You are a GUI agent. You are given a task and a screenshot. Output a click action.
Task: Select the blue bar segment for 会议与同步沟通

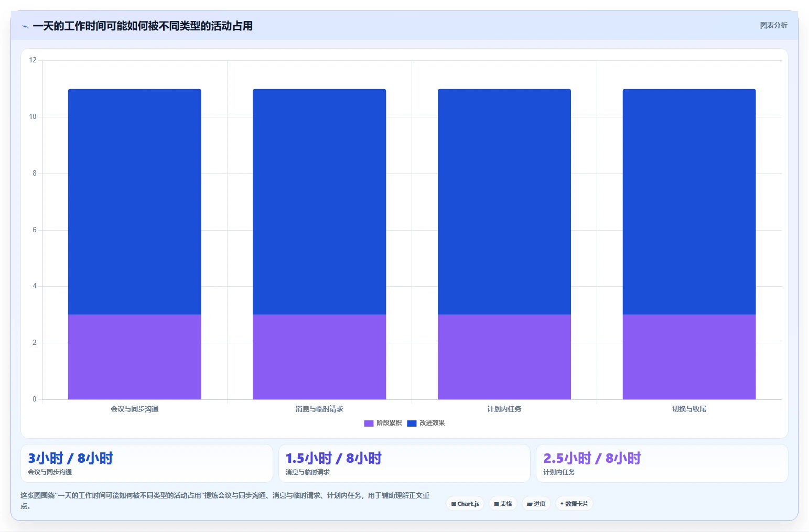coord(135,202)
